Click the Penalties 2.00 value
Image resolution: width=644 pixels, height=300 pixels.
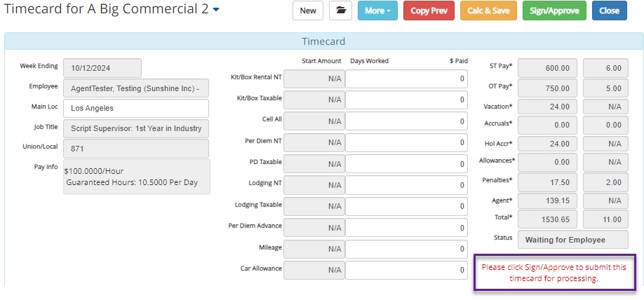(606, 182)
